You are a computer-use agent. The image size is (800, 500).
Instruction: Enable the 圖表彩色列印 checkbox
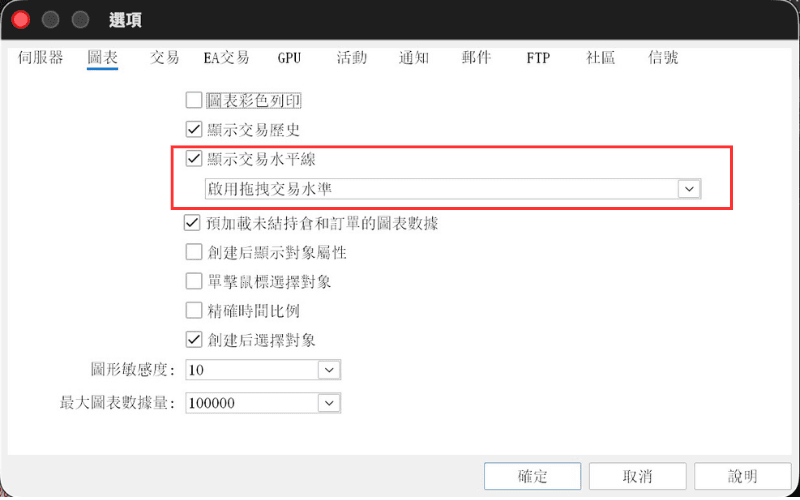[194, 100]
